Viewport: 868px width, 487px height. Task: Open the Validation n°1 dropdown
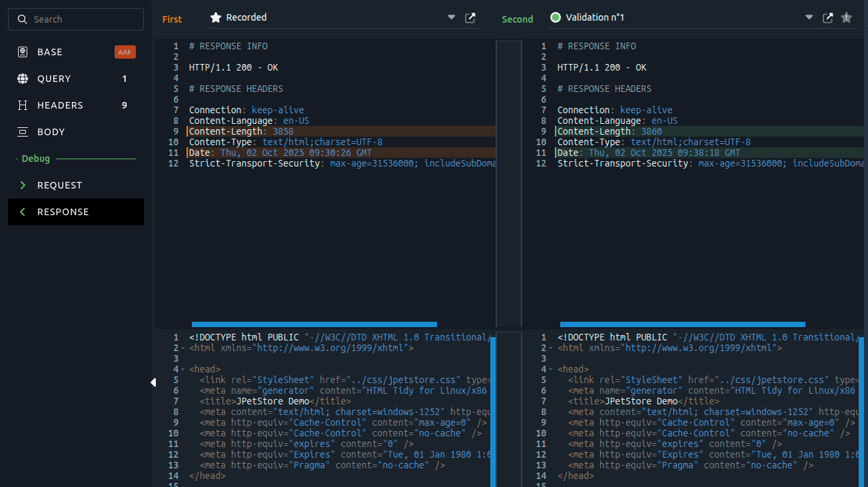pyautogui.click(x=809, y=17)
